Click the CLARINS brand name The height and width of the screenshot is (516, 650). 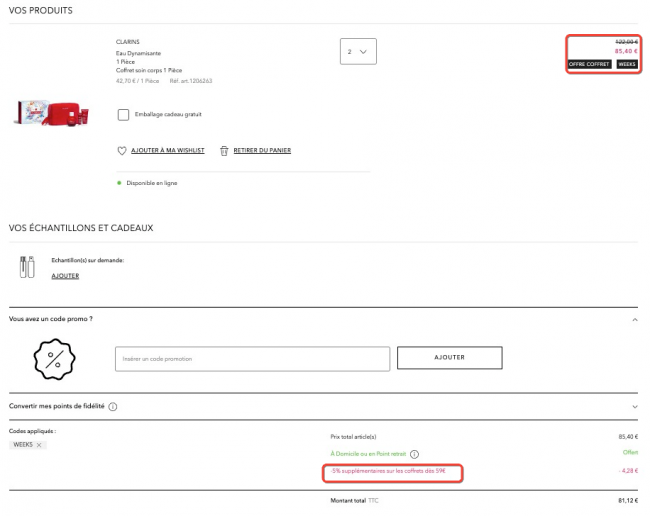click(x=128, y=42)
